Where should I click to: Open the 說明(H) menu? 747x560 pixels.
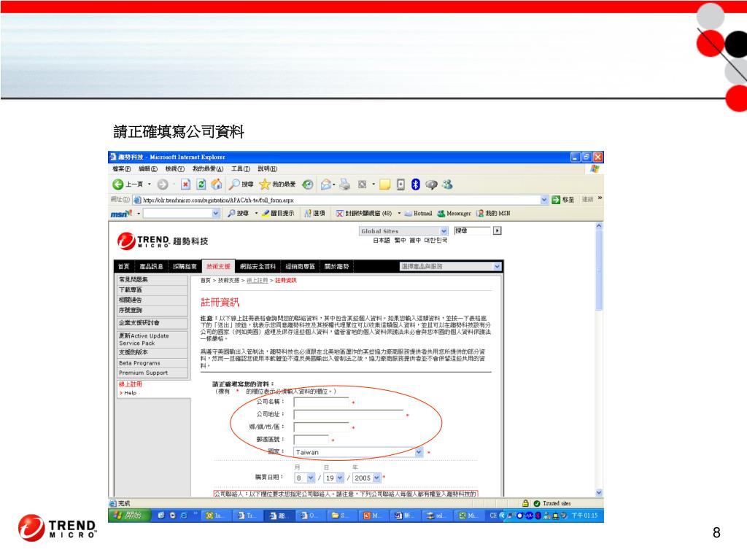[x=267, y=169]
